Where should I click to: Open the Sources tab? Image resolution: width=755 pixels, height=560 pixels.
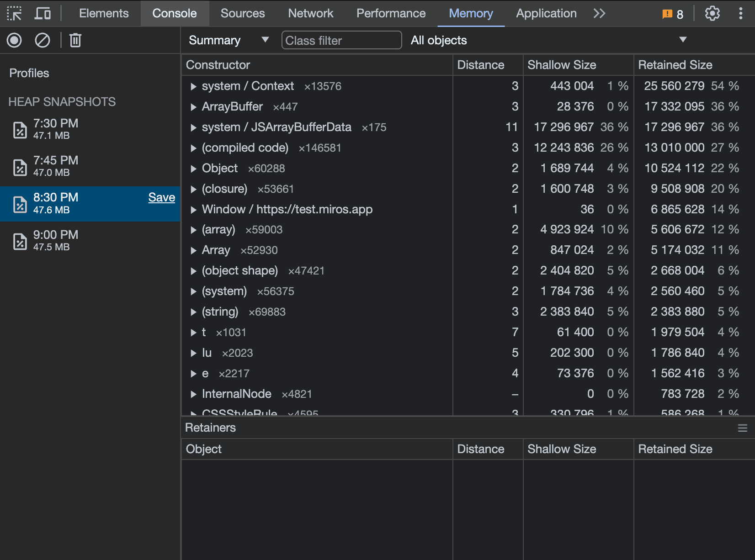pos(243,13)
